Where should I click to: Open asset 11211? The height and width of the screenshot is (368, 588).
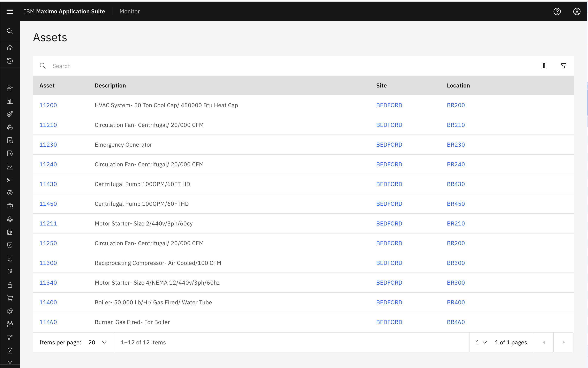coord(48,223)
